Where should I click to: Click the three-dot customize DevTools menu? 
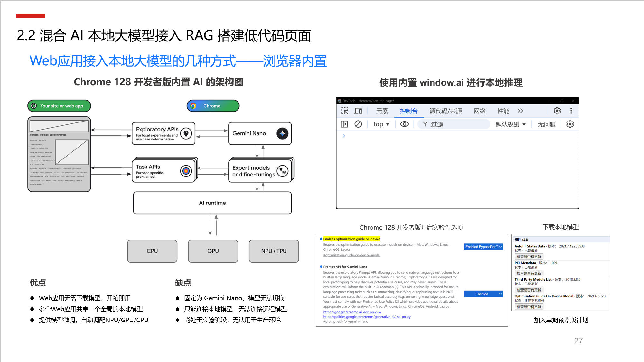[x=571, y=111]
